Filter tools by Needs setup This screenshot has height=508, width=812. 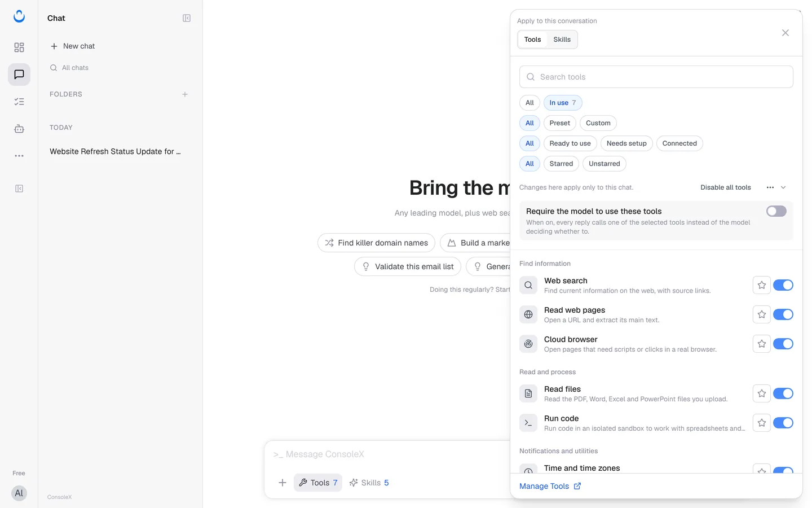coord(626,143)
